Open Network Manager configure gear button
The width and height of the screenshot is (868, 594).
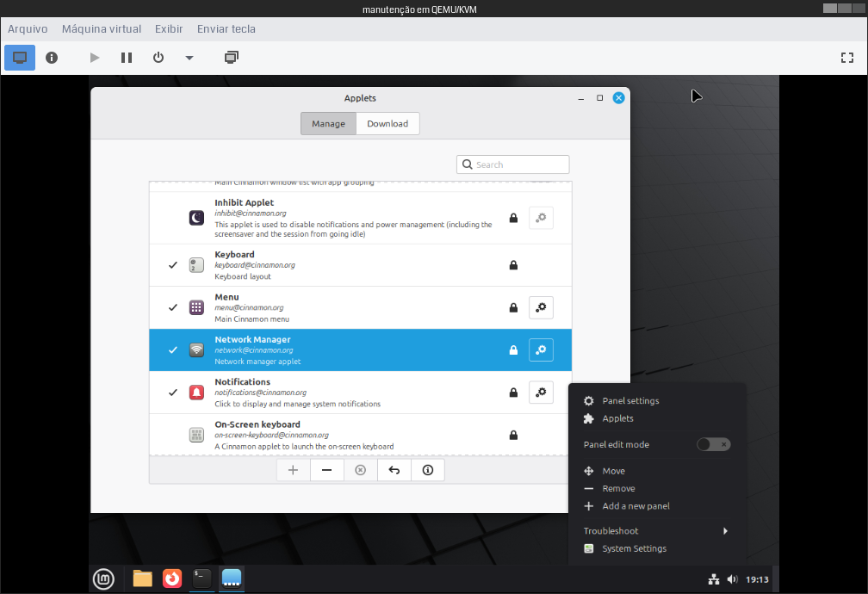point(541,350)
